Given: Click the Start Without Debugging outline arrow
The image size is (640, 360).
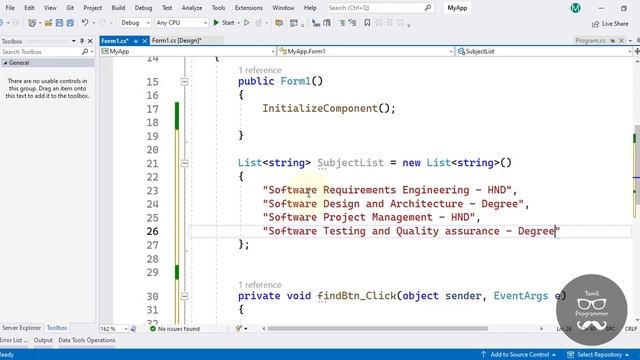Looking at the screenshot, I should pos(247,23).
